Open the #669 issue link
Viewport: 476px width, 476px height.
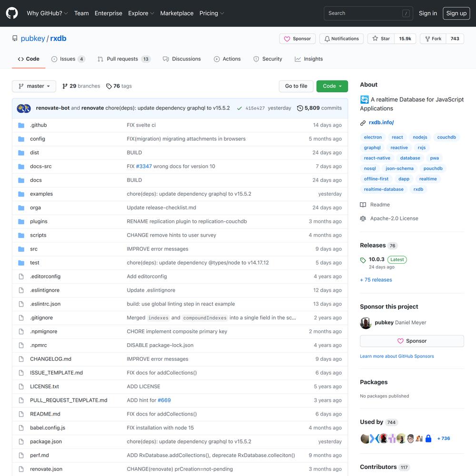click(x=164, y=400)
